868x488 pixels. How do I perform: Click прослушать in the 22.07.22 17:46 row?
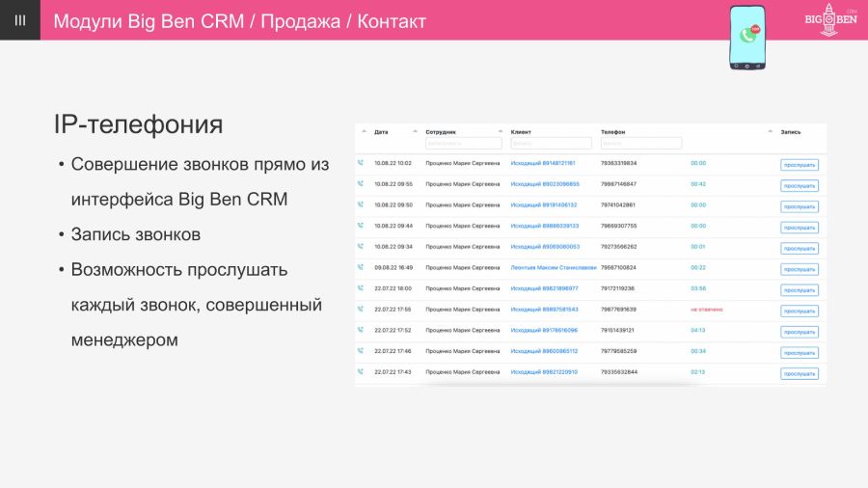click(800, 353)
